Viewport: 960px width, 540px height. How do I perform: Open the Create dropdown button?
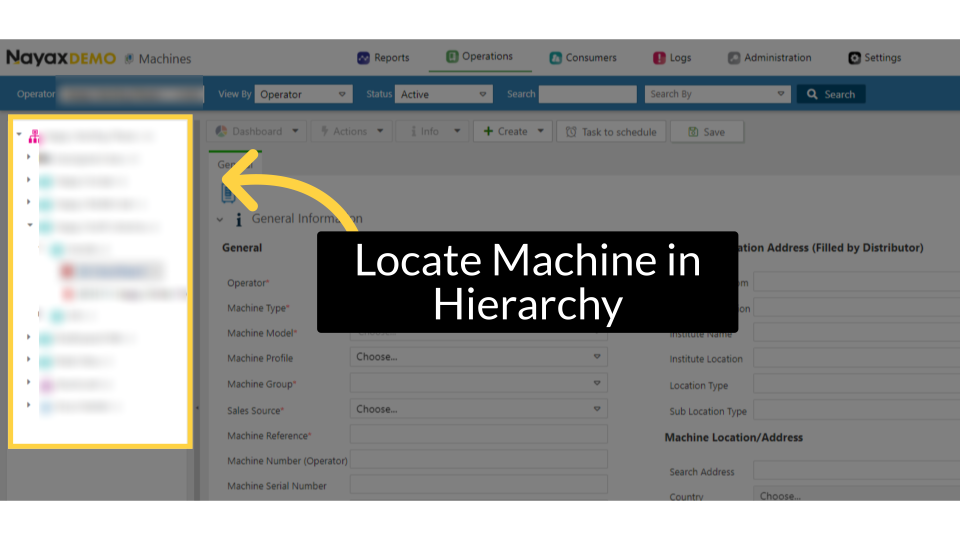click(x=513, y=132)
